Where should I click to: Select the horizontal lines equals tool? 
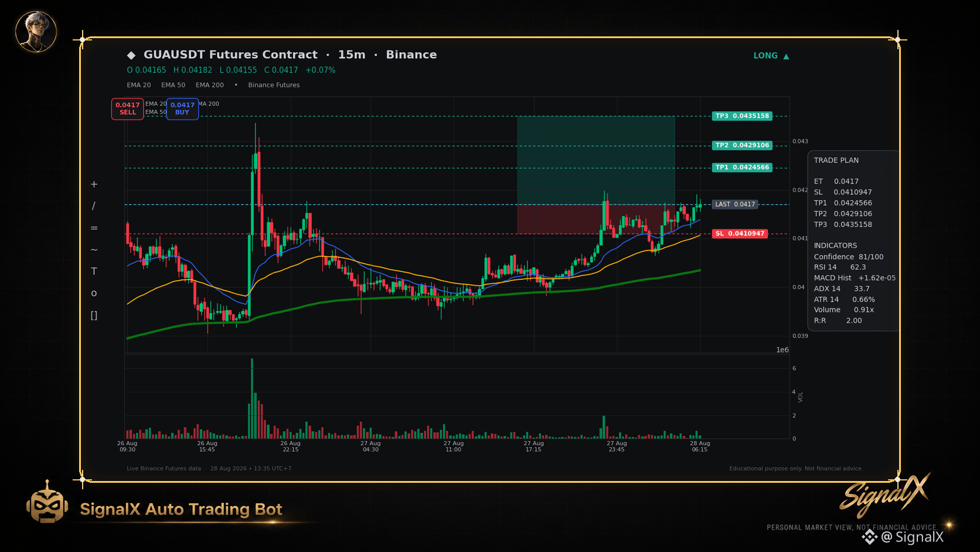pyautogui.click(x=94, y=228)
